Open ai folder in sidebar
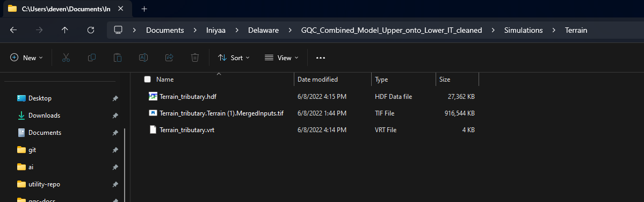 point(31,167)
